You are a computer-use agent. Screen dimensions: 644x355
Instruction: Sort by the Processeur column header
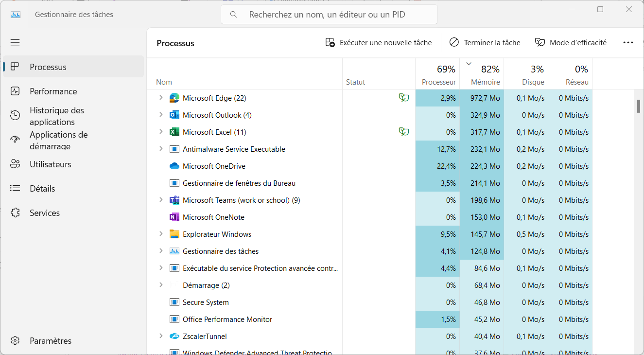pyautogui.click(x=437, y=74)
